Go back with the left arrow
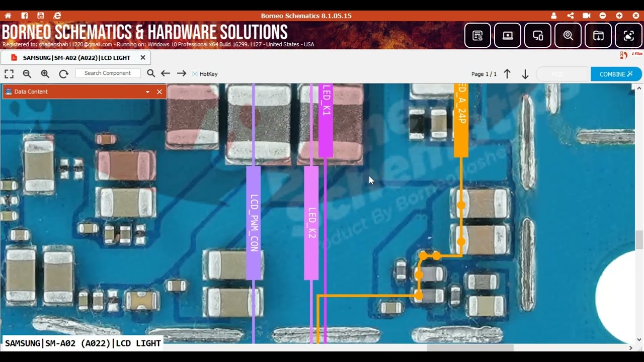This screenshot has height=362, width=644. 166,73
